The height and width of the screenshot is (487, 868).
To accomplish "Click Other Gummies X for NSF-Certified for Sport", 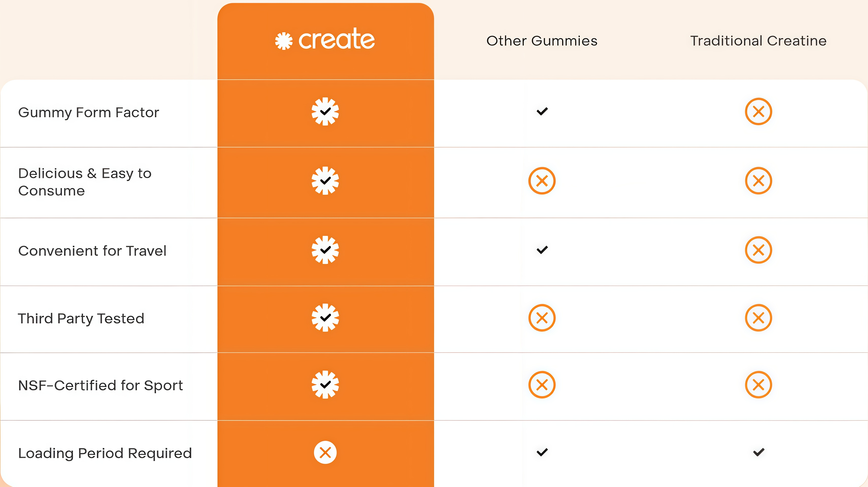I will tap(542, 385).
